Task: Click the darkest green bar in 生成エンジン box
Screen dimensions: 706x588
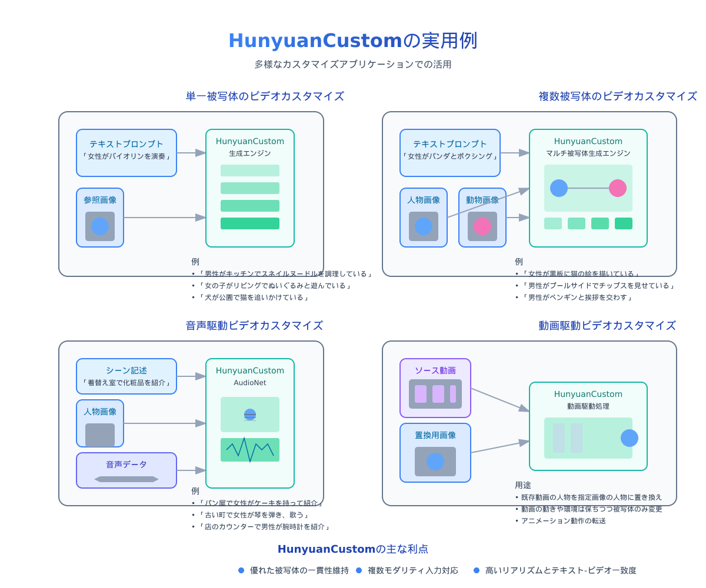Action: 250,223
